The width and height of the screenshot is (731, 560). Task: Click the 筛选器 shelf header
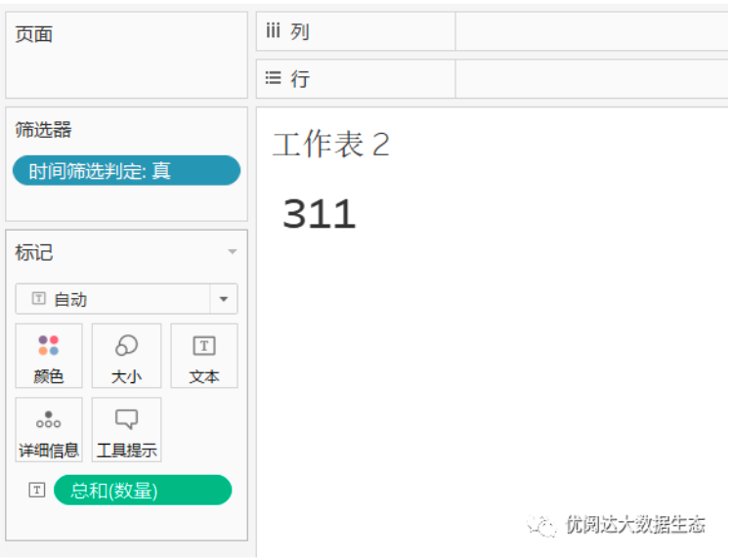(x=44, y=130)
